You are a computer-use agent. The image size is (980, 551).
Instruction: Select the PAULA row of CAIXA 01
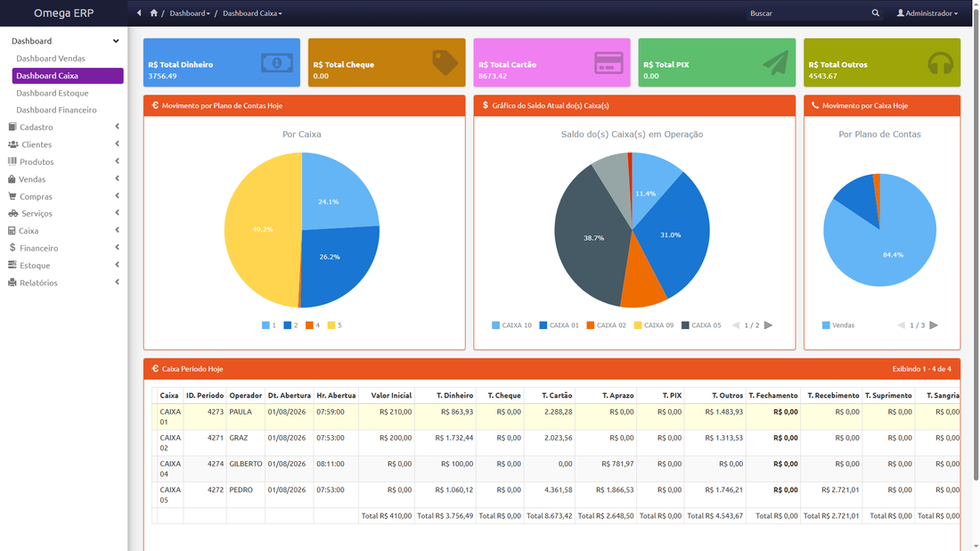(x=556, y=416)
